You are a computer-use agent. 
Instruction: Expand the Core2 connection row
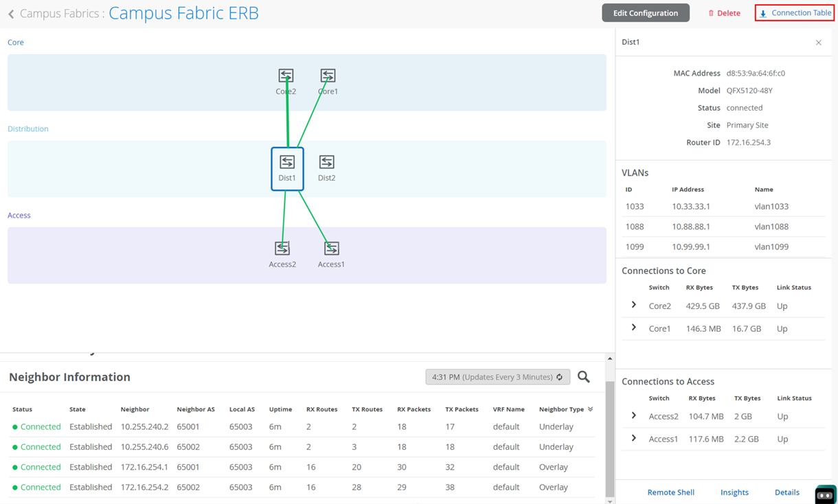(x=633, y=305)
